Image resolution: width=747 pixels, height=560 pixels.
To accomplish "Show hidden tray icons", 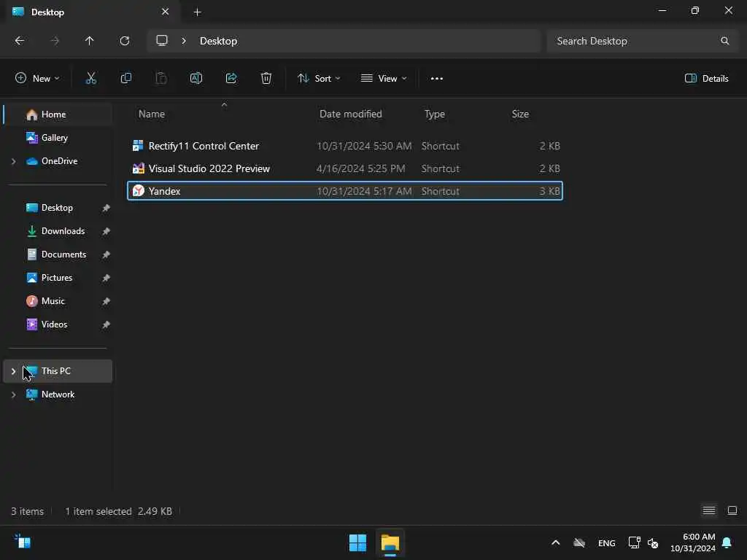I will point(555,542).
